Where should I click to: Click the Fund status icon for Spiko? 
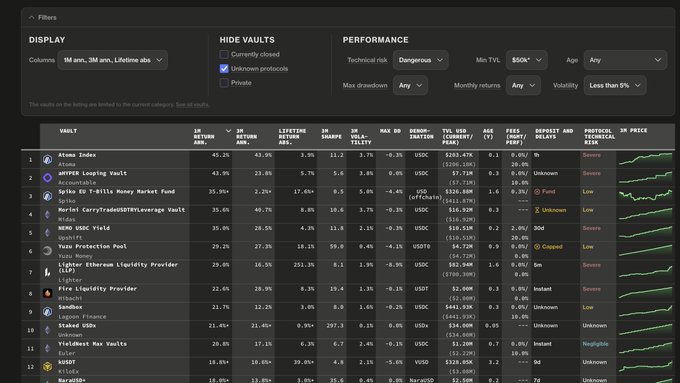pos(537,192)
